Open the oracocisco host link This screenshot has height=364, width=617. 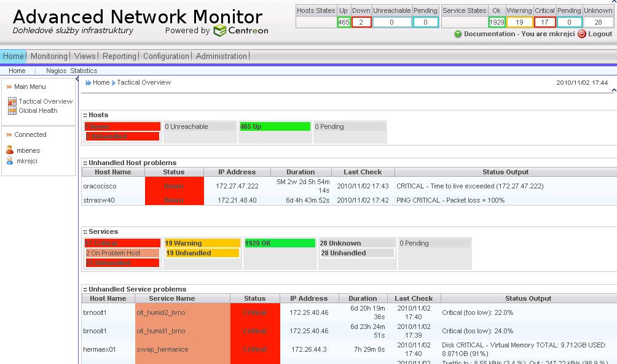tap(100, 186)
